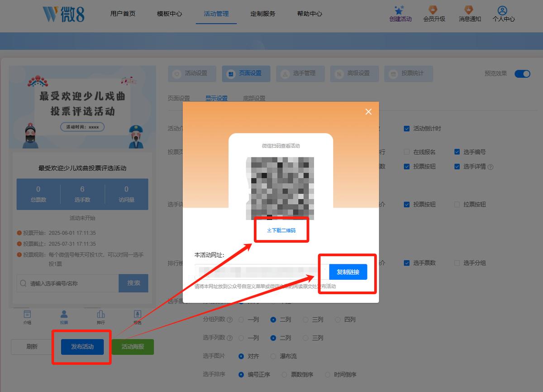Close the QR code popup

click(x=368, y=111)
